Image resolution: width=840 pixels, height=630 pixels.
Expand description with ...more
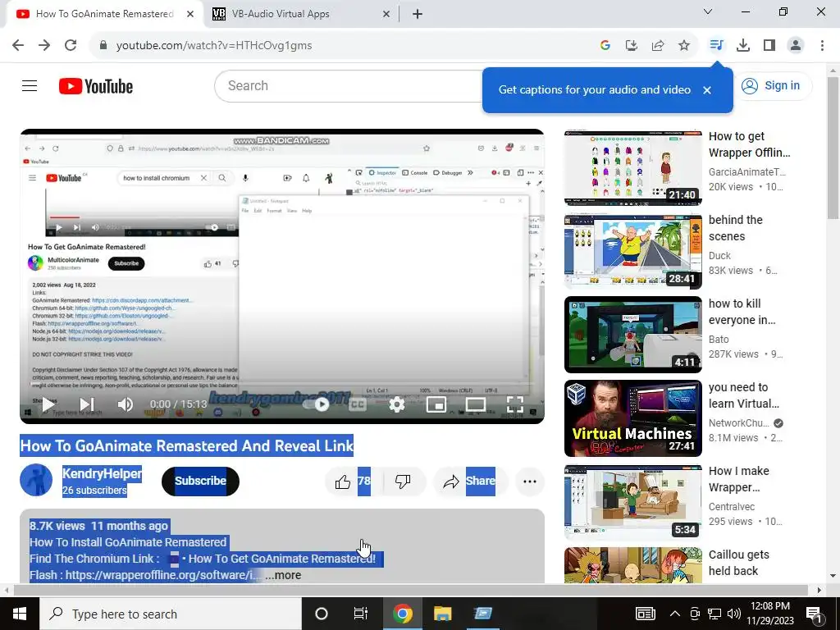pos(283,575)
